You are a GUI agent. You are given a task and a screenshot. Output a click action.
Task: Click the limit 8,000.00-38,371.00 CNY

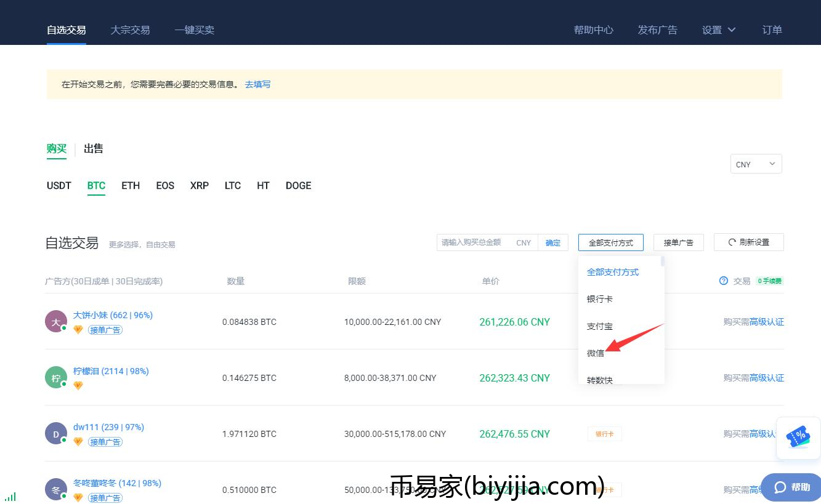coord(390,378)
